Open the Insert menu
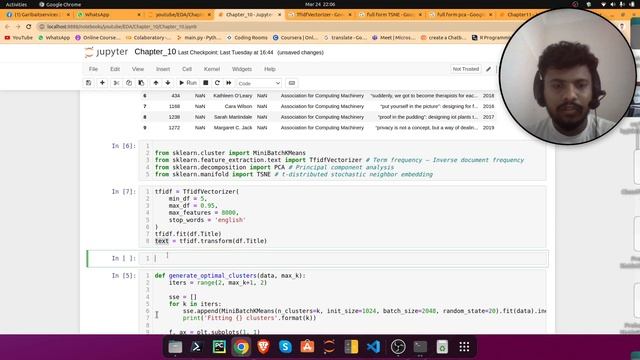 (163, 69)
